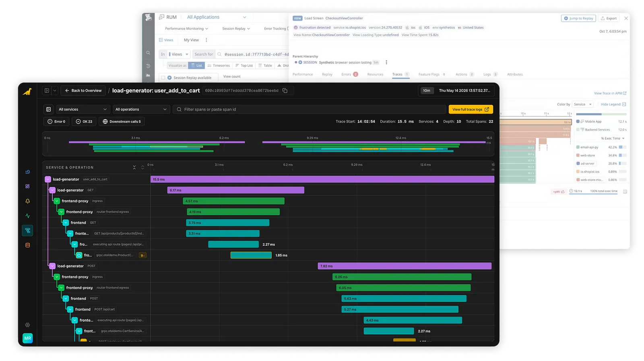Open database icon in dark sidebar
Image resolution: width=644 pixels, height=361 pixels.
(x=27, y=245)
